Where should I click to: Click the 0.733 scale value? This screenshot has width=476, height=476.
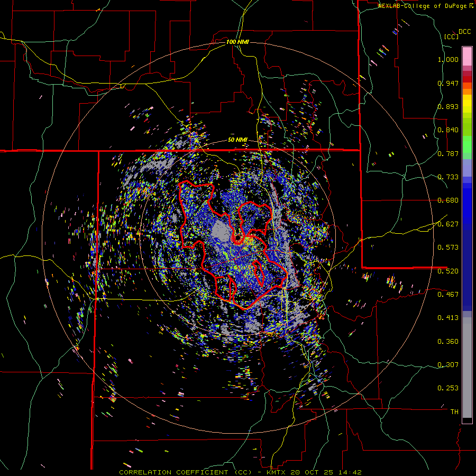point(448,177)
